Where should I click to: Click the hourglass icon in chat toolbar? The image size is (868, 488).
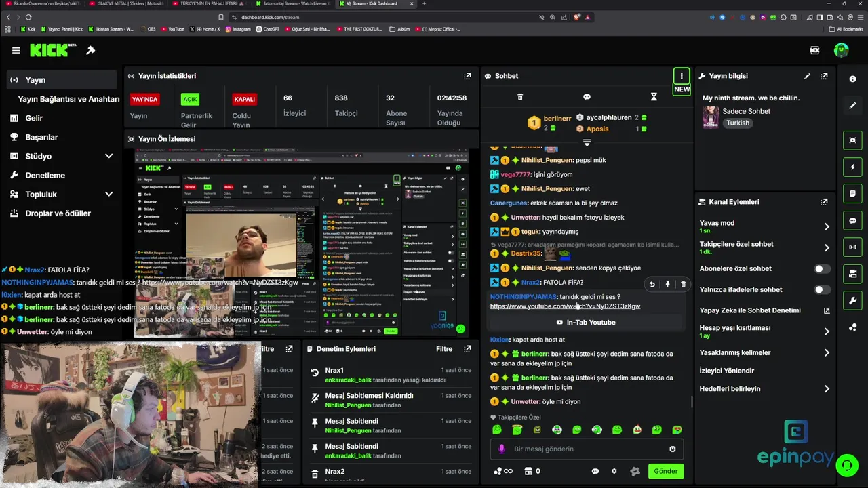pyautogui.click(x=654, y=97)
